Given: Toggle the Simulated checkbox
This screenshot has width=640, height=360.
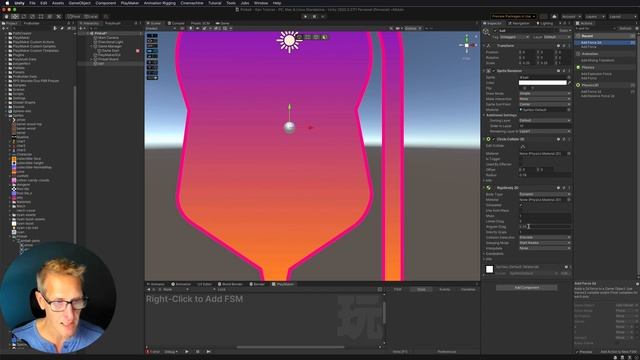Looking at the screenshot, I should (521, 205).
